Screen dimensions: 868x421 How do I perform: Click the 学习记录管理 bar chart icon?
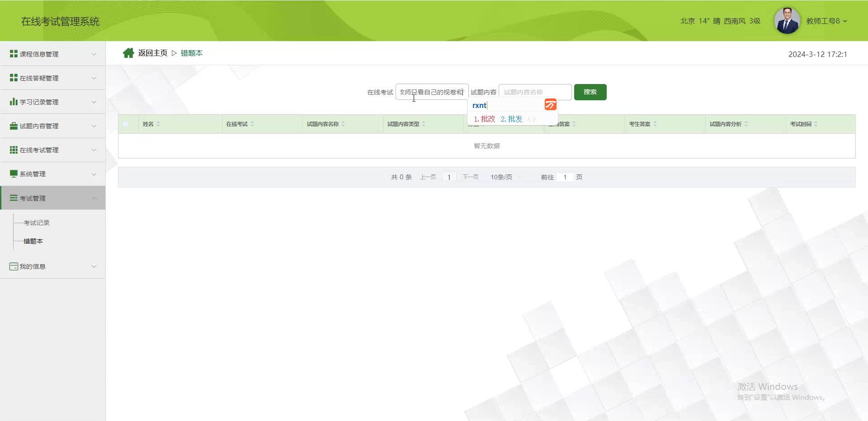click(x=14, y=102)
